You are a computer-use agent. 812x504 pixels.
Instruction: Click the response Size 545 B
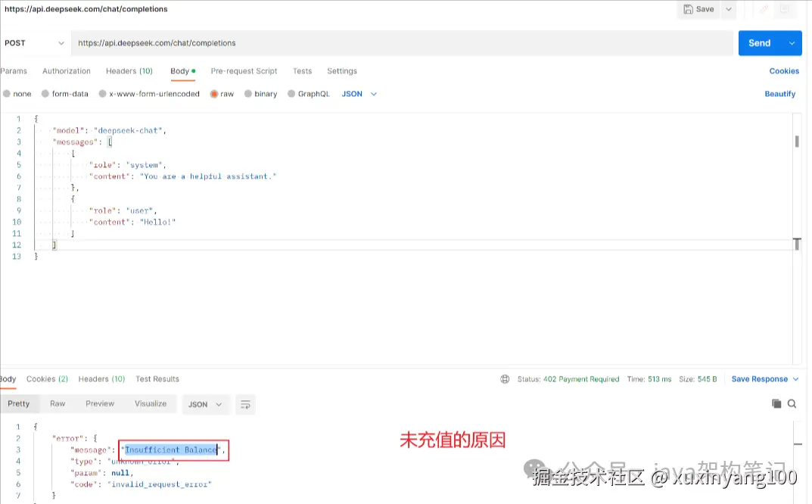pyautogui.click(x=698, y=379)
